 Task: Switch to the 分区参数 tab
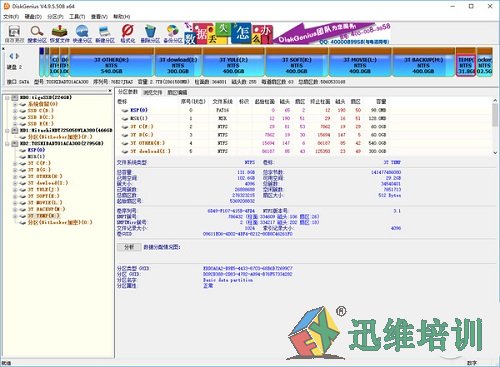click(128, 92)
